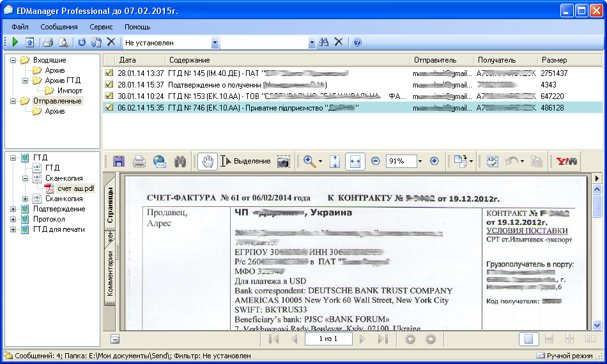
Task: Expand the ГТД для печати tree node
Action: point(13,230)
